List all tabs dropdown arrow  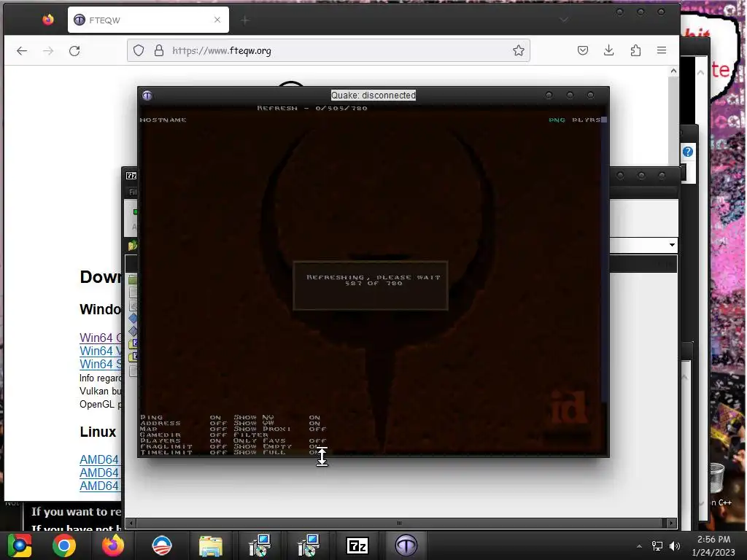pos(564,20)
